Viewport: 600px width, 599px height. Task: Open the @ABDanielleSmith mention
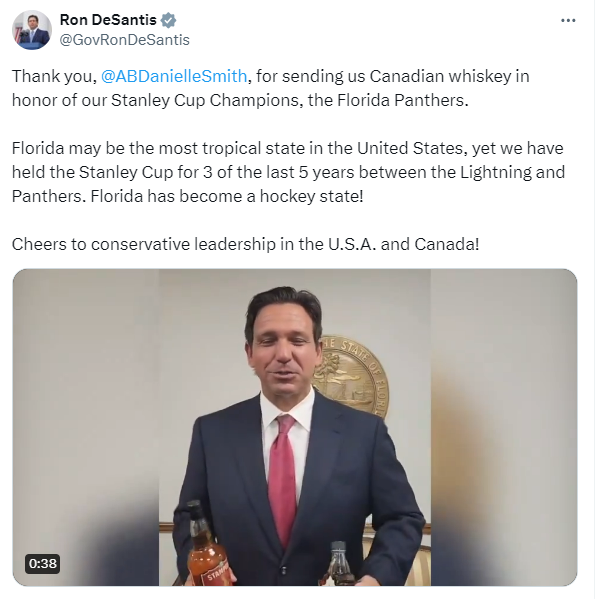(174, 76)
